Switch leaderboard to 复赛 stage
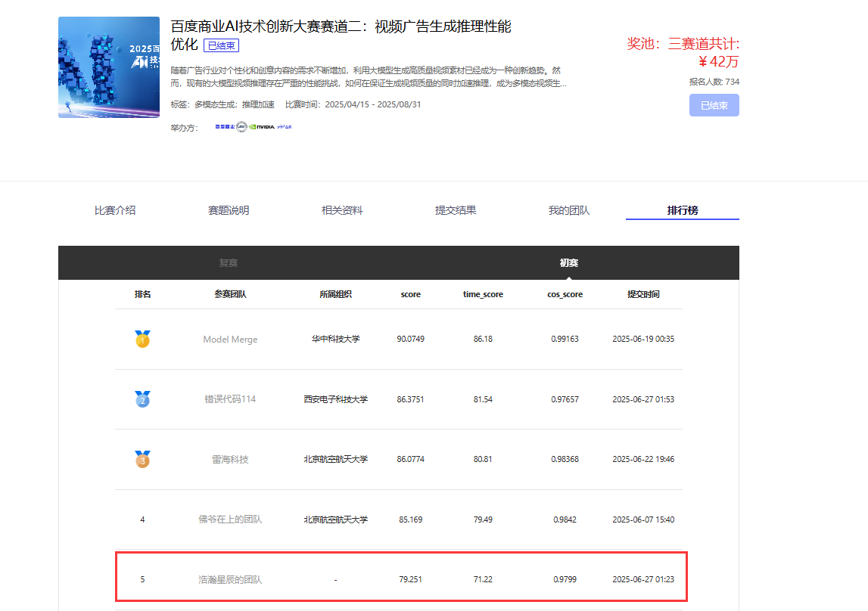The height and width of the screenshot is (611, 868). pos(228,262)
